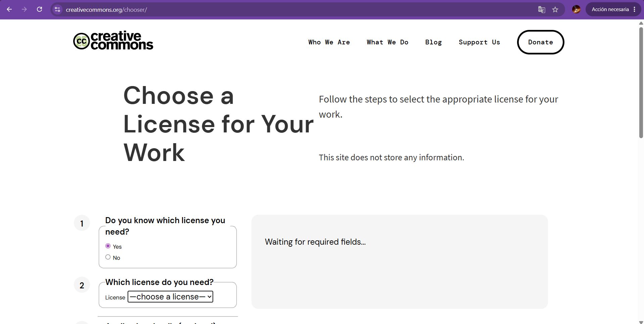644x324 pixels.
Task: Click the browser forward arrow
Action: coord(24,9)
